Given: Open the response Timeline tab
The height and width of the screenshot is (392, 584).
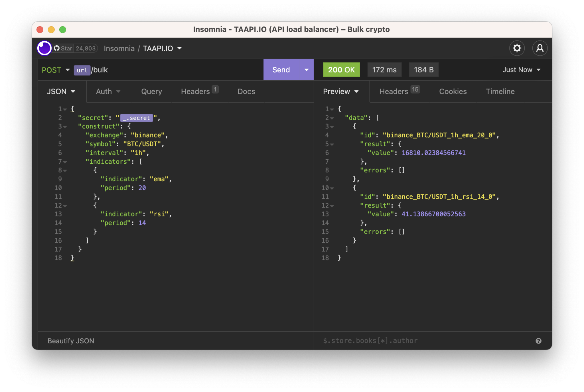Looking at the screenshot, I should (500, 91).
